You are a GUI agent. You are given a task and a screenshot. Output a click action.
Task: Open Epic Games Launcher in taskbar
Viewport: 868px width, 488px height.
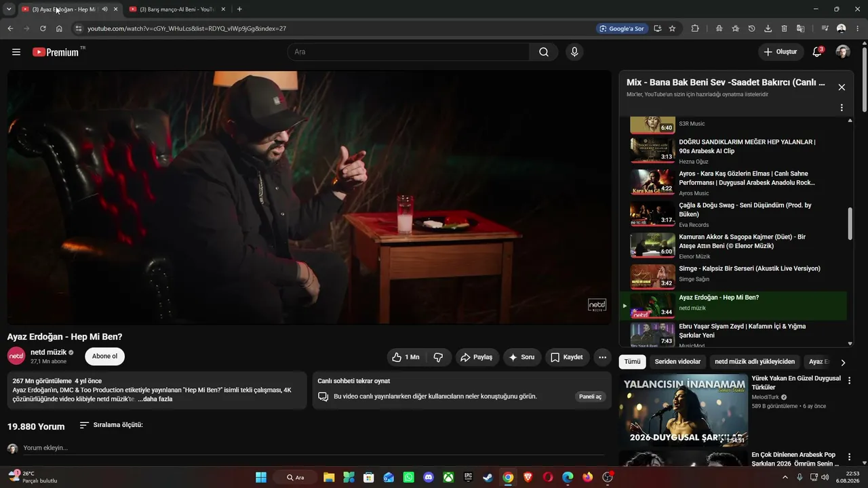(468, 477)
